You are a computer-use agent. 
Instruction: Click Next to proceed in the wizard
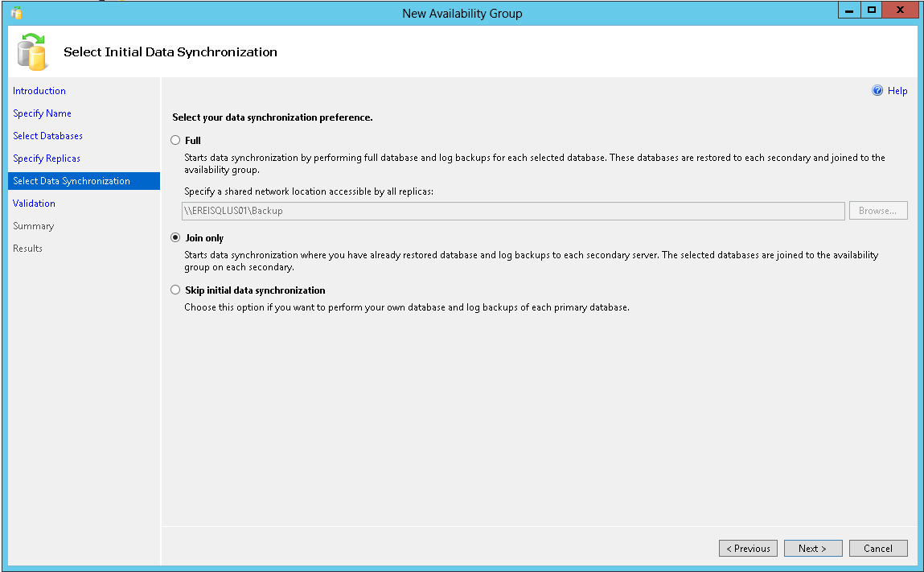click(813, 548)
